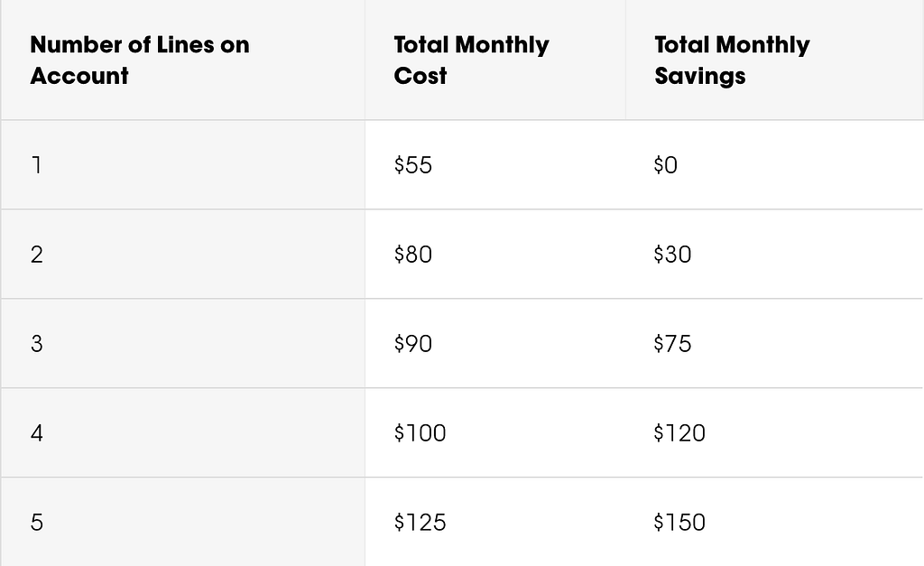Click the $100 monthly cost cell
Viewport: 924px width, 566px height.
pos(495,432)
